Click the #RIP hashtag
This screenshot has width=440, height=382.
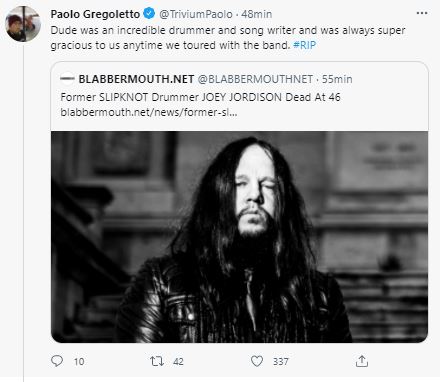pos(305,45)
